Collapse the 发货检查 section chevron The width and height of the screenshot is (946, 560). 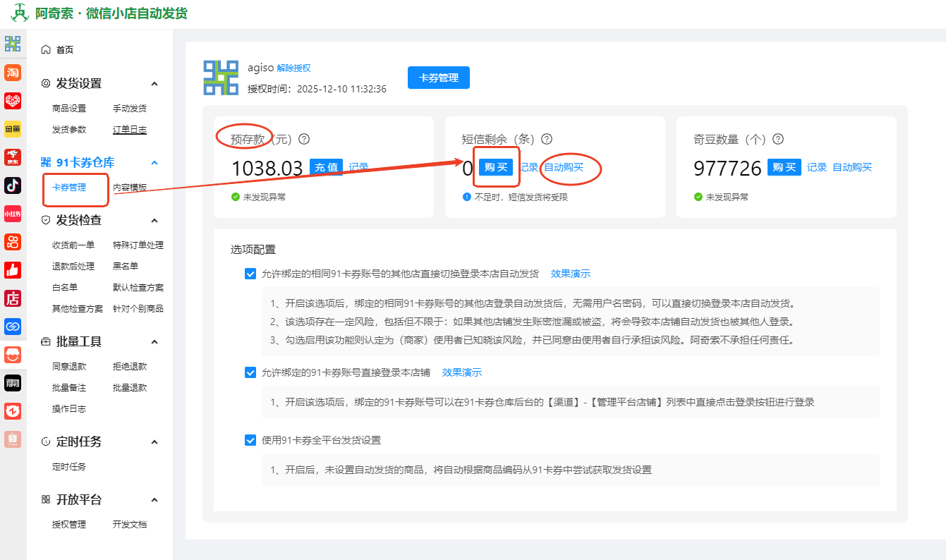coord(154,221)
